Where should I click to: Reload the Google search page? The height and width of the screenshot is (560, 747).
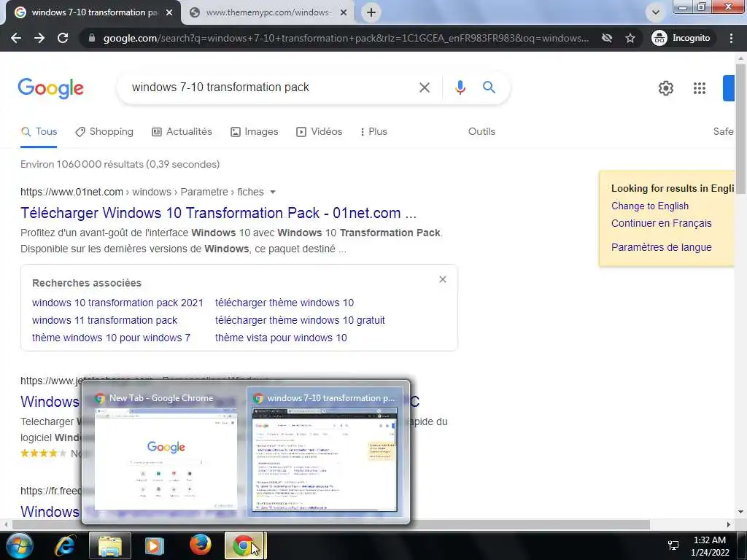(x=63, y=38)
